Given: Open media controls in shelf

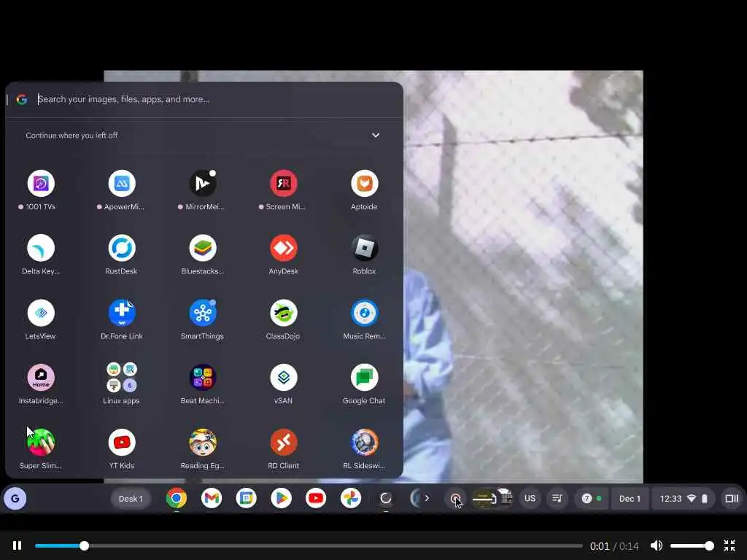Looking at the screenshot, I should coord(557,499).
